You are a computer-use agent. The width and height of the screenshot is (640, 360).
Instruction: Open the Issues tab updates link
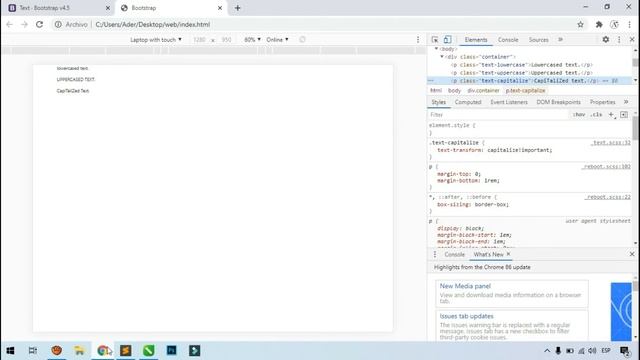pyautogui.click(x=467, y=316)
